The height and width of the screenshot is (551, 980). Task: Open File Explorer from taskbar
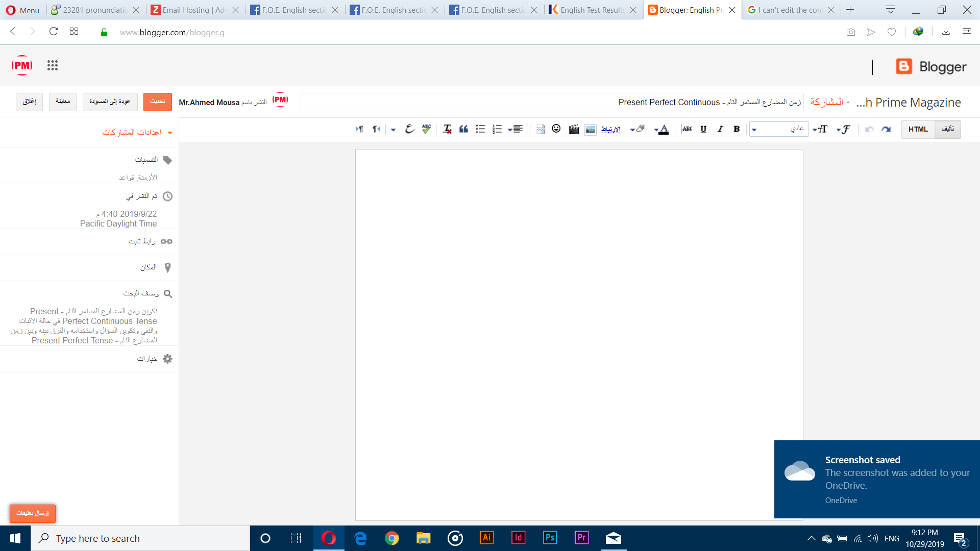coord(423,538)
